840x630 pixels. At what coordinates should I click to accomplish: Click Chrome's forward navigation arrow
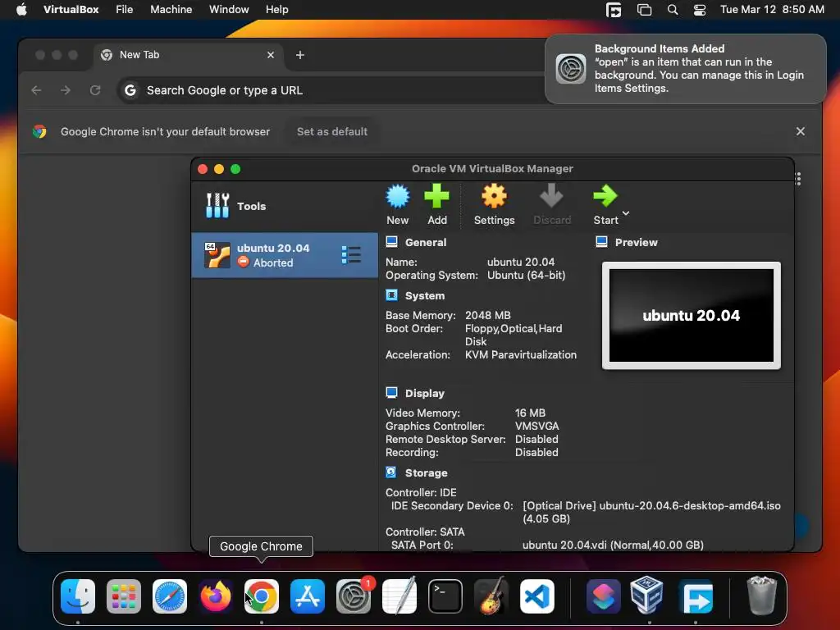click(66, 90)
